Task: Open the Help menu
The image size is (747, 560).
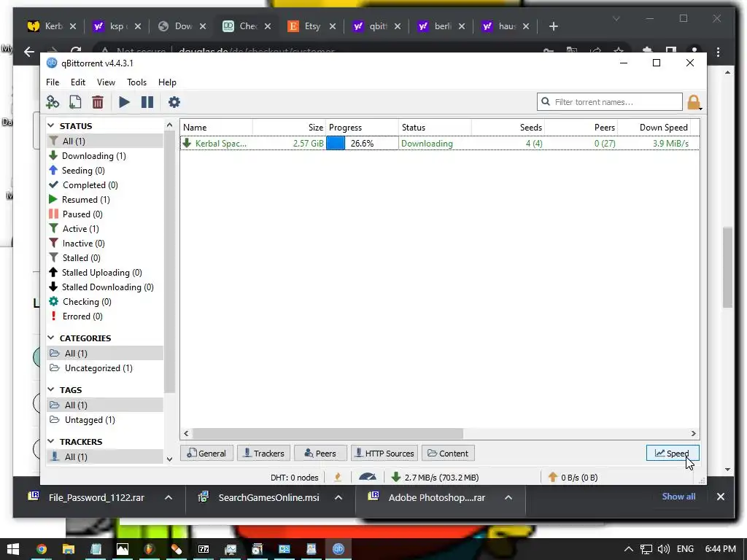Action: click(x=167, y=82)
